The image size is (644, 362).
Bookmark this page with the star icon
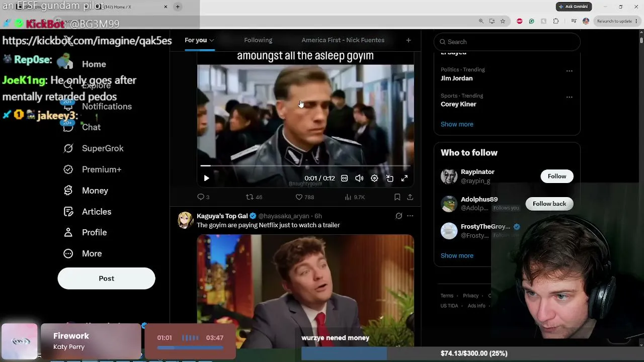click(x=503, y=21)
